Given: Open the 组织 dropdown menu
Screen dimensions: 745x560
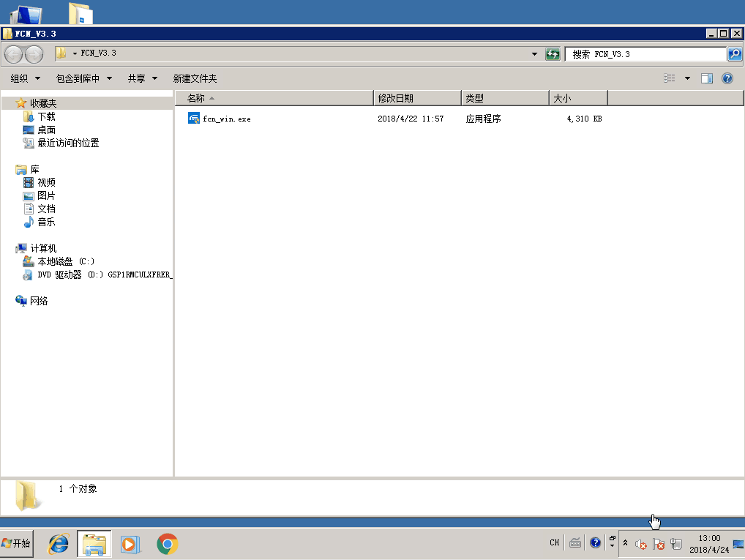Looking at the screenshot, I should click(x=23, y=78).
